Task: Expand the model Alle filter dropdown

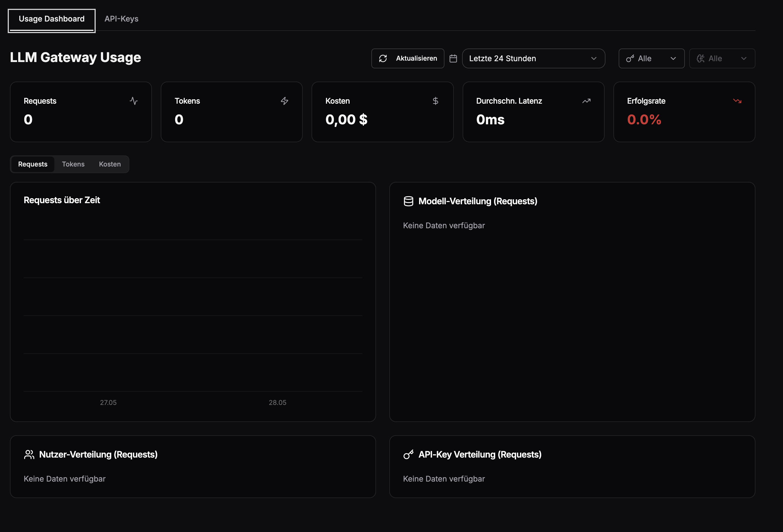Action: [722, 59]
